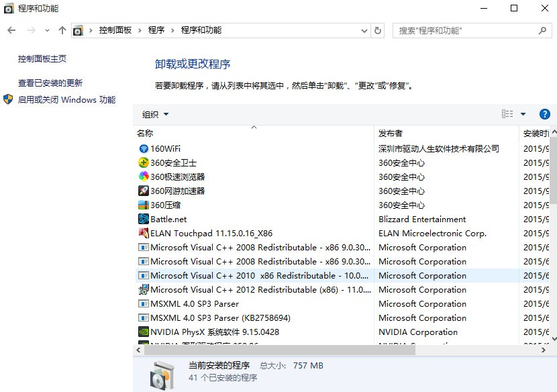Navigate to 控制面板 in the breadcrumb
Viewport: 557px width, 392px height.
(x=115, y=30)
